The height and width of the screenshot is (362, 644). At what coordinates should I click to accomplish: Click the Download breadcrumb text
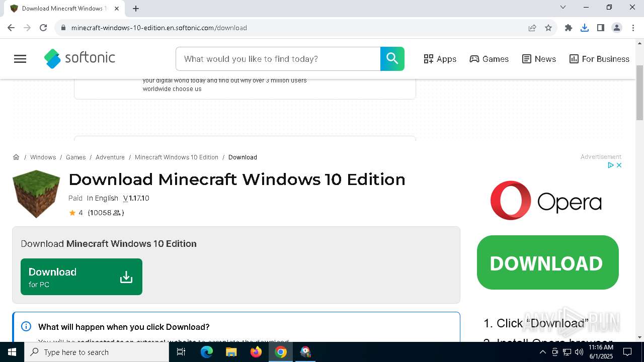pos(243,157)
